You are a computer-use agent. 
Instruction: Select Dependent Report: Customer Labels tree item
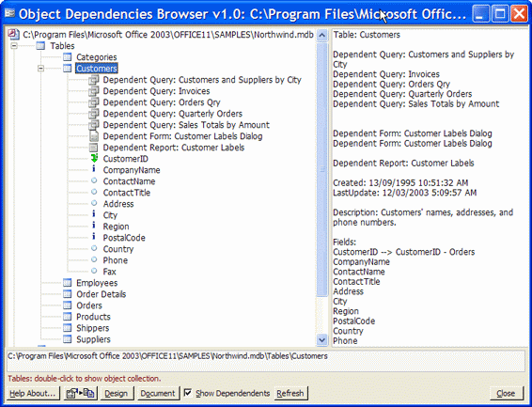coord(174,148)
